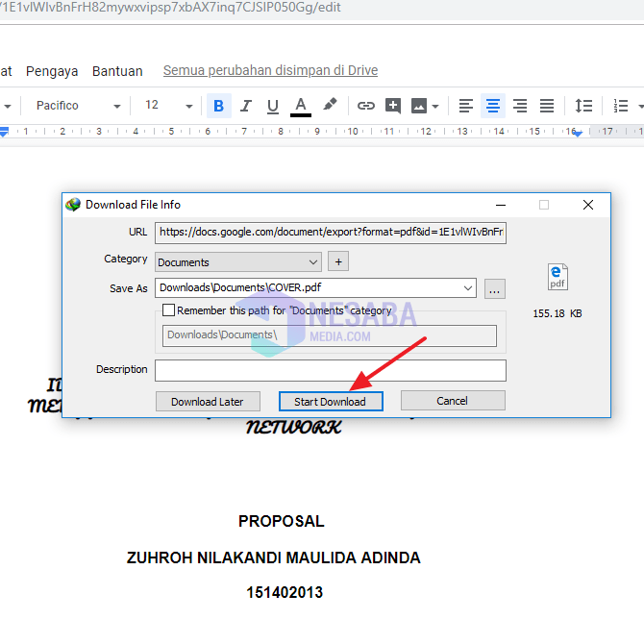Open the Save As path dropdown
This screenshot has height=644, width=644.
[468, 287]
